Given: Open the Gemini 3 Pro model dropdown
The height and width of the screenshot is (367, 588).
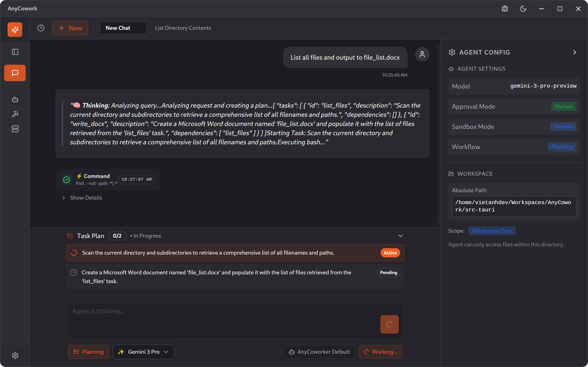Looking at the screenshot, I should pos(143,352).
